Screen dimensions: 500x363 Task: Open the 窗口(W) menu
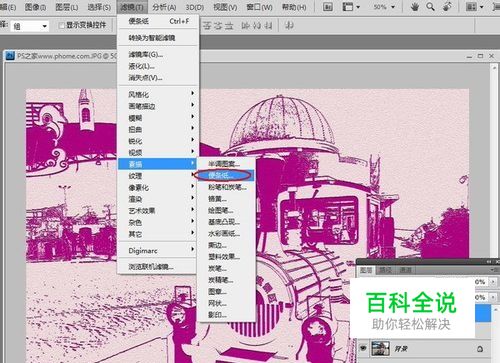pos(259,7)
